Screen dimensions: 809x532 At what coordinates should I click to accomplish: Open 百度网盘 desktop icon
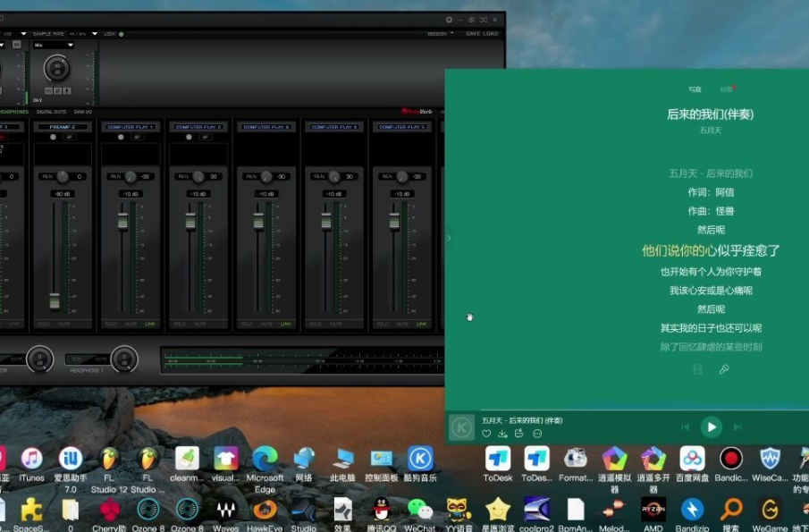[x=692, y=464]
